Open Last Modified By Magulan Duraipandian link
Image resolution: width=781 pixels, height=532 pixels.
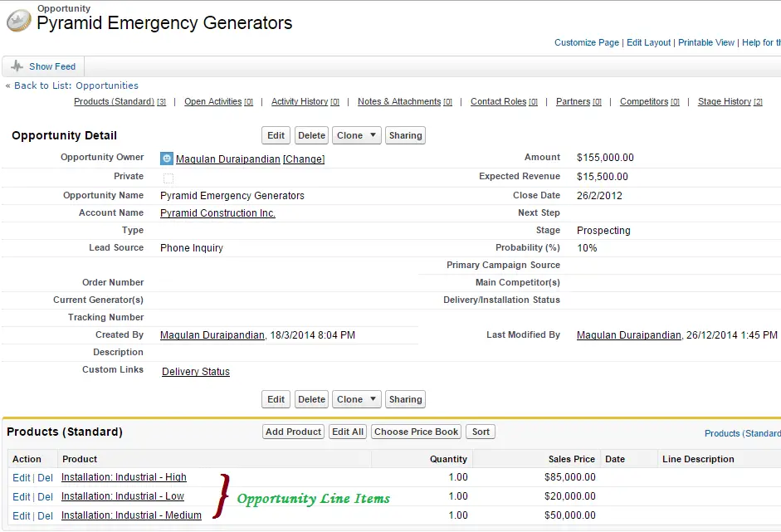(x=629, y=335)
